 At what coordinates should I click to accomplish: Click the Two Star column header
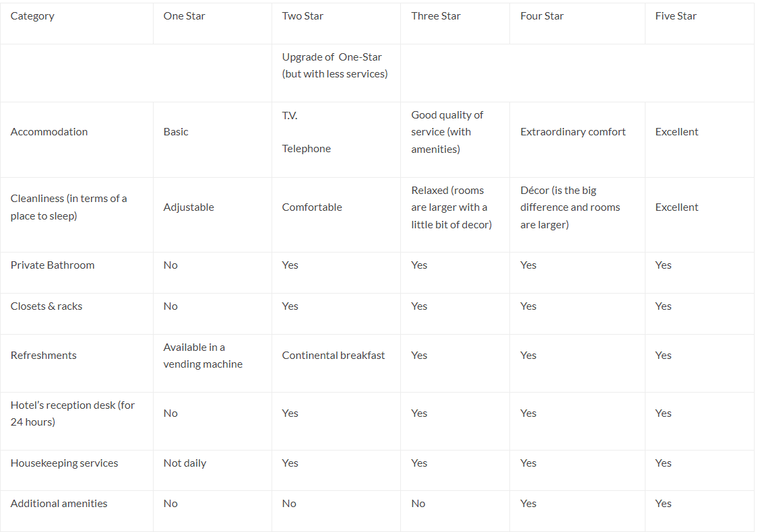(303, 16)
